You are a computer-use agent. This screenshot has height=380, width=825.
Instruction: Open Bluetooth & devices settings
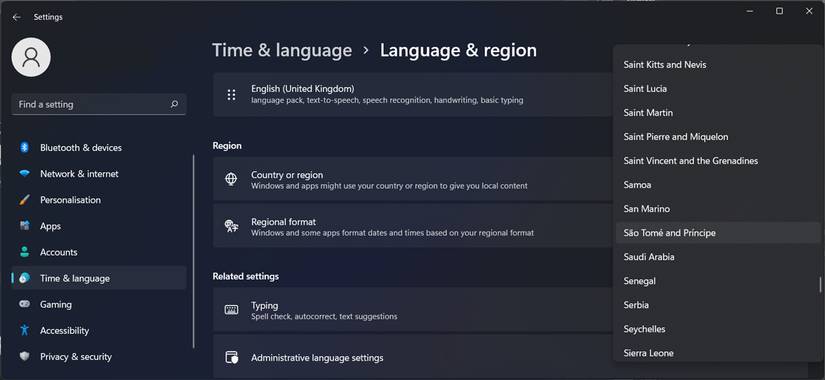click(99, 147)
